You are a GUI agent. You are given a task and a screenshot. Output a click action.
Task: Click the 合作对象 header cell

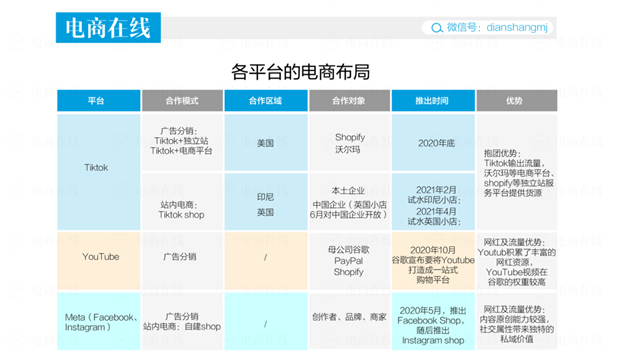pyautogui.click(x=349, y=100)
